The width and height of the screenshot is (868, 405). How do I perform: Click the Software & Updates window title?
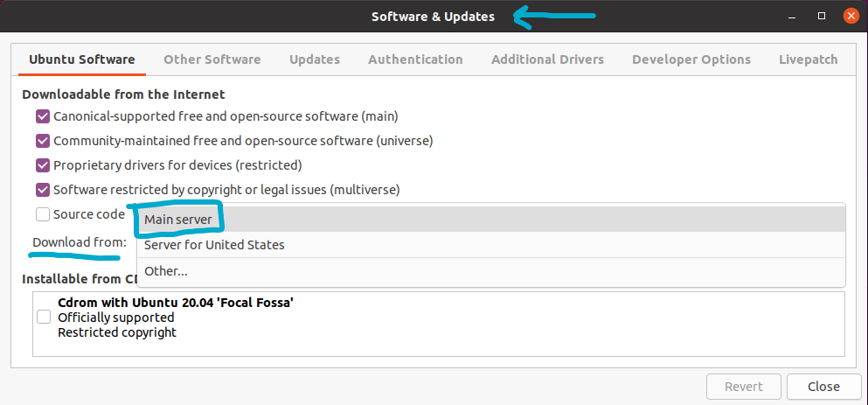pyautogui.click(x=433, y=17)
